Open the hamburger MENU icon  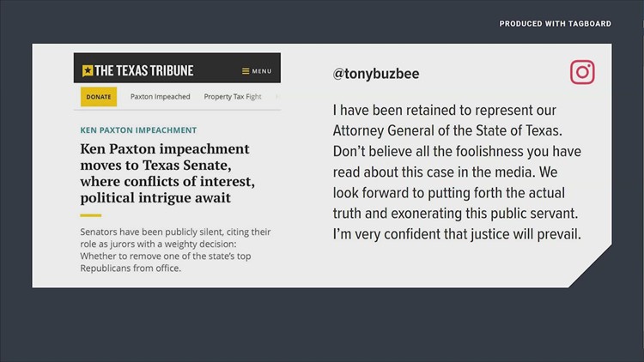tap(246, 71)
